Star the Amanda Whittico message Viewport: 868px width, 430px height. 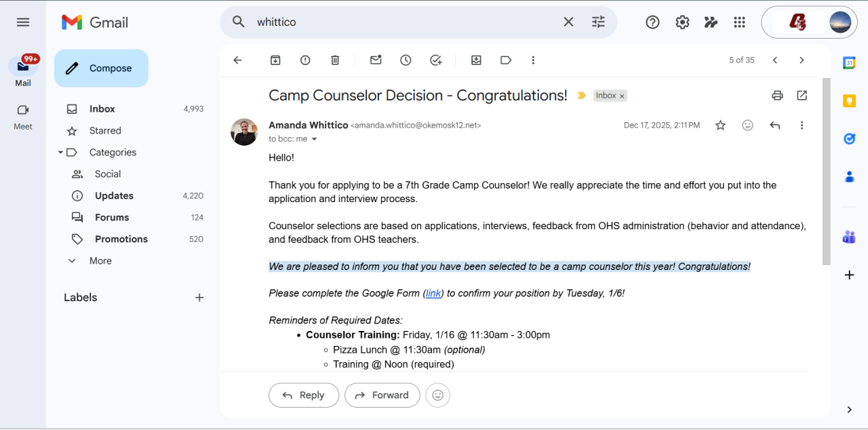[x=720, y=125]
